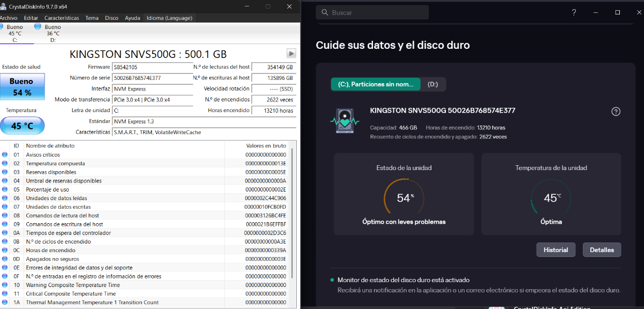Open the Detalles button

pyautogui.click(x=602, y=250)
